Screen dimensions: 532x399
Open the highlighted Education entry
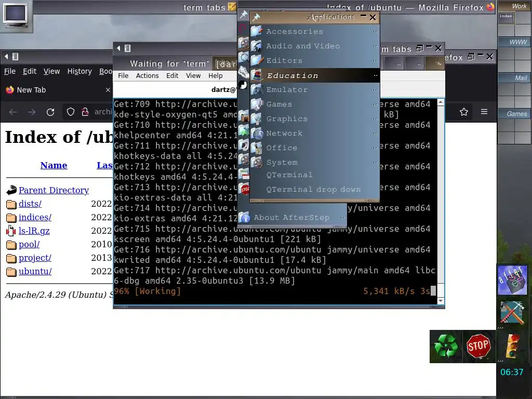(x=314, y=75)
